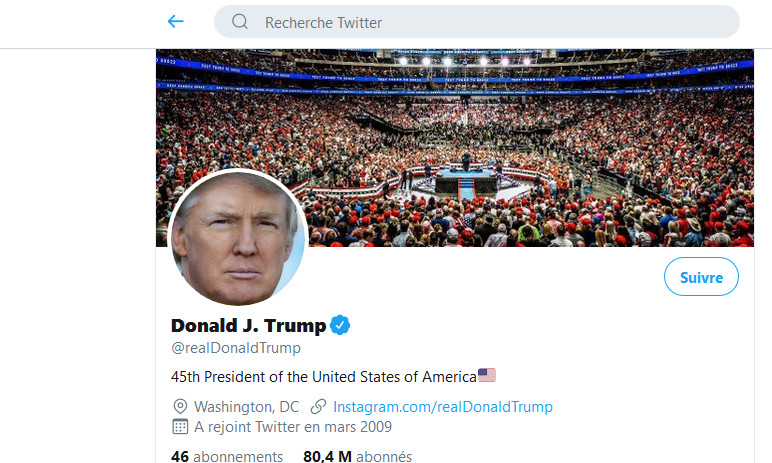
Task: View the 80,4 M abonnés list
Action: 357,456
